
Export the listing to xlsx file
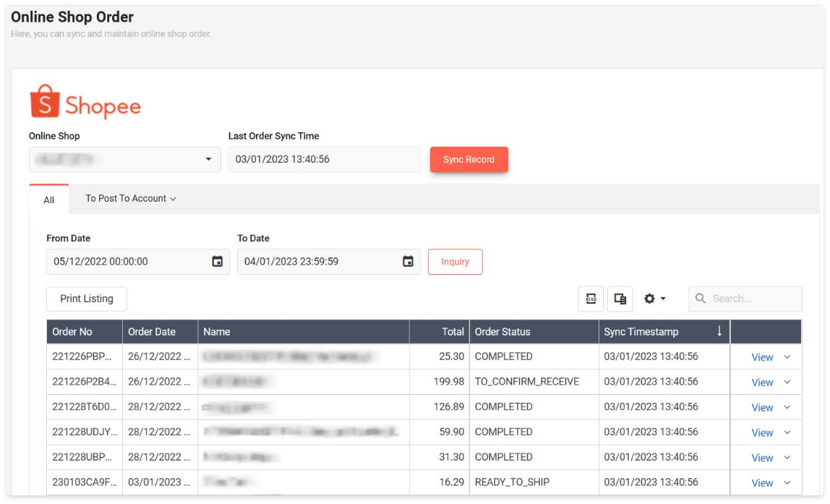coord(591,299)
